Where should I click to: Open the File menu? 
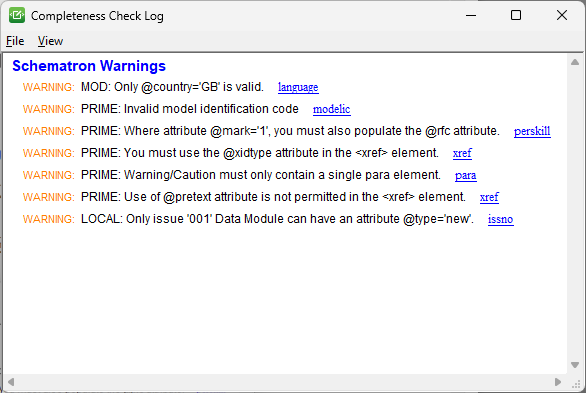pos(15,41)
